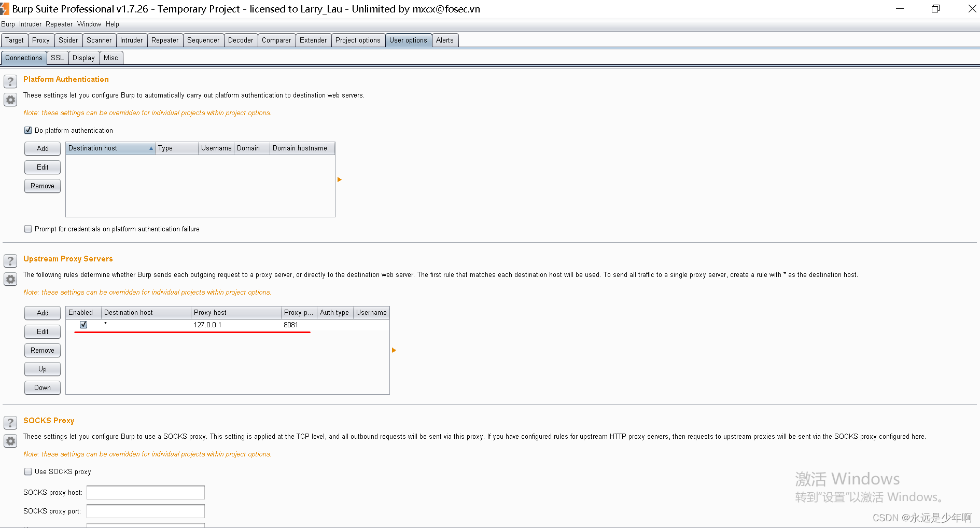The height and width of the screenshot is (528, 980).
Task: Uncheck Enabled box for 127.0.0.1 proxy rule
Action: (x=83, y=325)
